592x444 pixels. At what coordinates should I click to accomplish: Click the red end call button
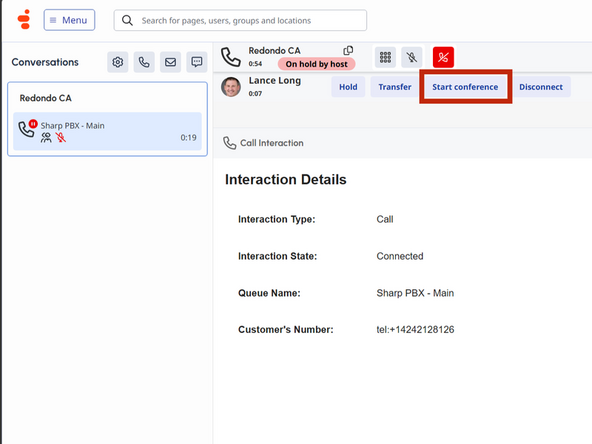[443, 57]
